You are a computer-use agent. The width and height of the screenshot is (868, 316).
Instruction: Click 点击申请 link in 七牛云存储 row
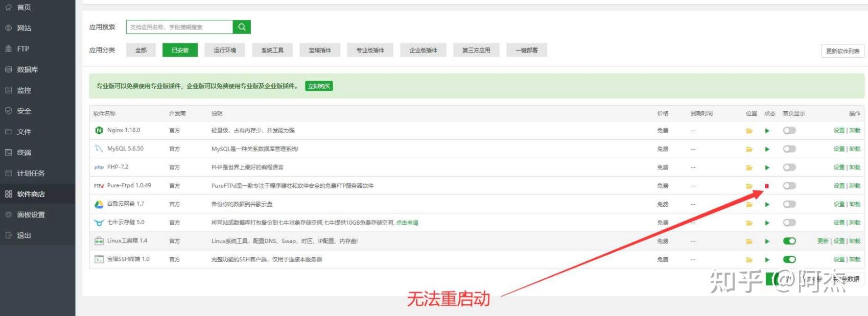click(407, 223)
